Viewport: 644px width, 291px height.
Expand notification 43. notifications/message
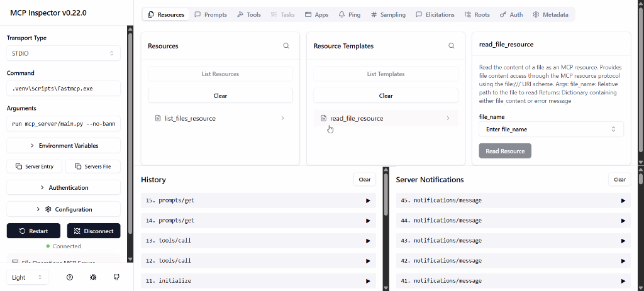(x=513, y=241)
